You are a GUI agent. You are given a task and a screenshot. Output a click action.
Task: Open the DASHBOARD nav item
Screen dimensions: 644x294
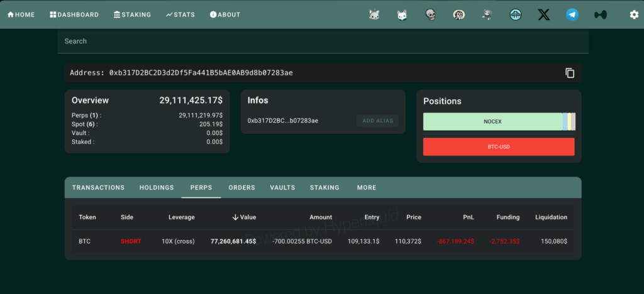[x=74, y=14]
